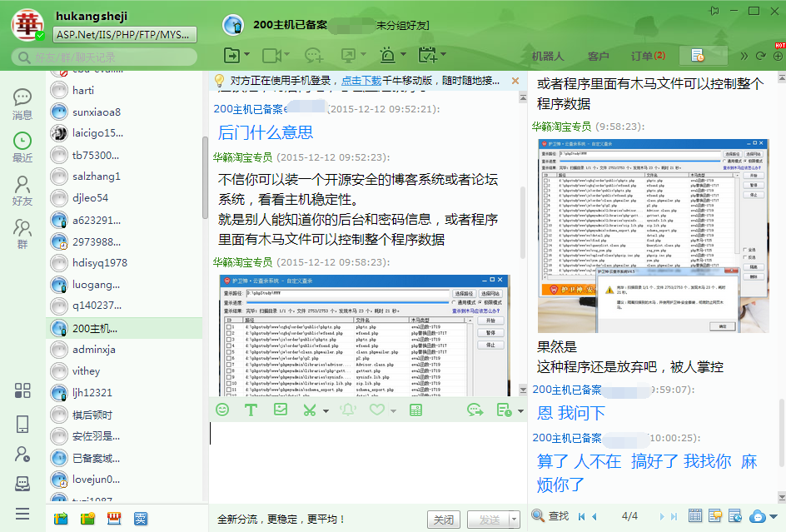Open the calculator icon in input toolbar
This screenshot has width=786, height=532.
coord(415,410)
